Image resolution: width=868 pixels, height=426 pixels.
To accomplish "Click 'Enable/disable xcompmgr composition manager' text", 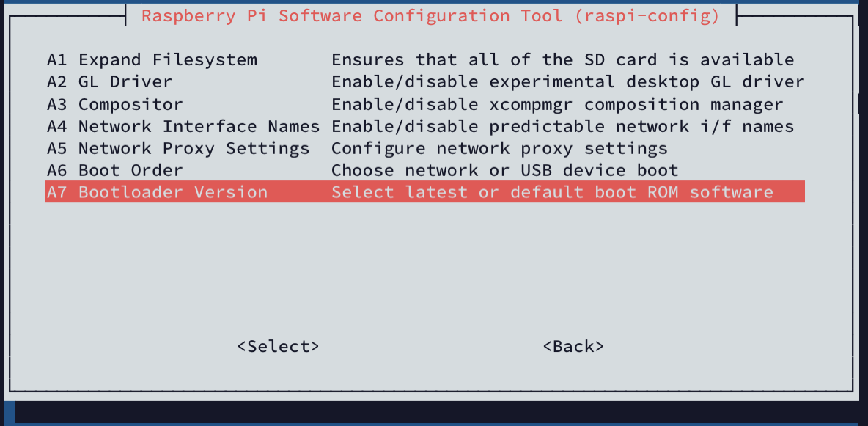I will click(557, 104).
